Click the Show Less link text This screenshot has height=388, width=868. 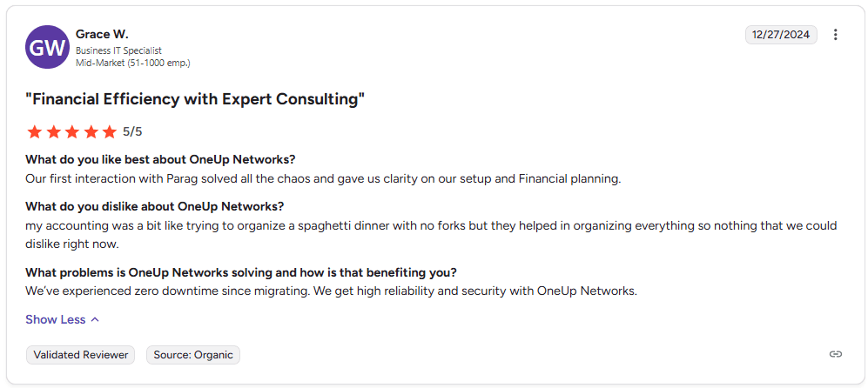[x=56, y=319]
